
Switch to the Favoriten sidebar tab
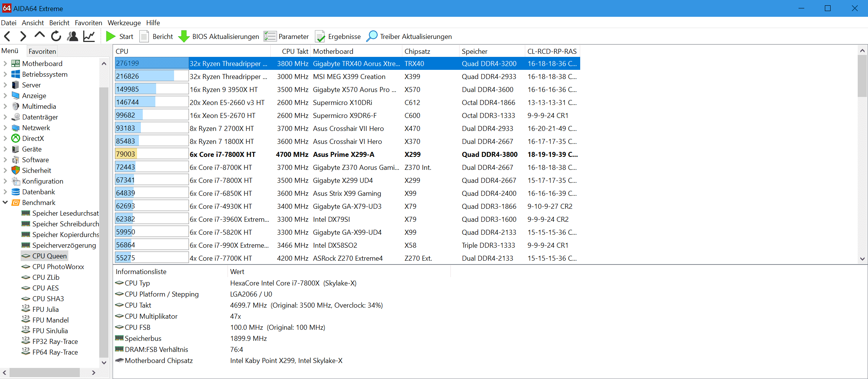(42, 51)
